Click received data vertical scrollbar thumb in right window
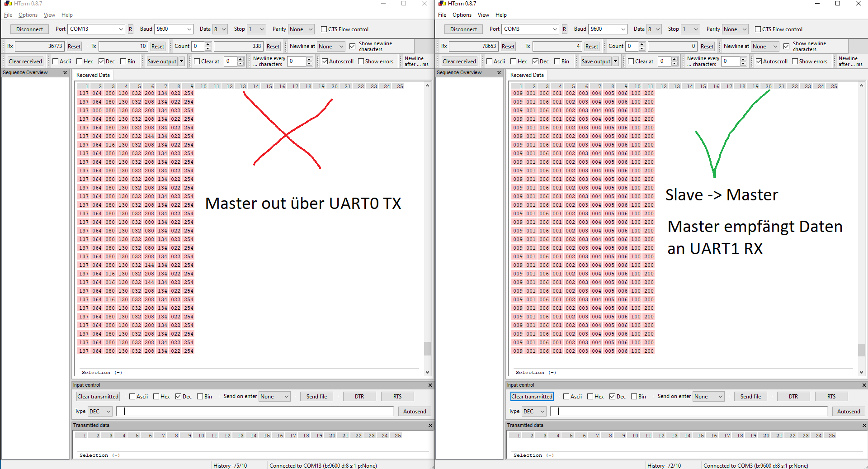 pos(861,350)
